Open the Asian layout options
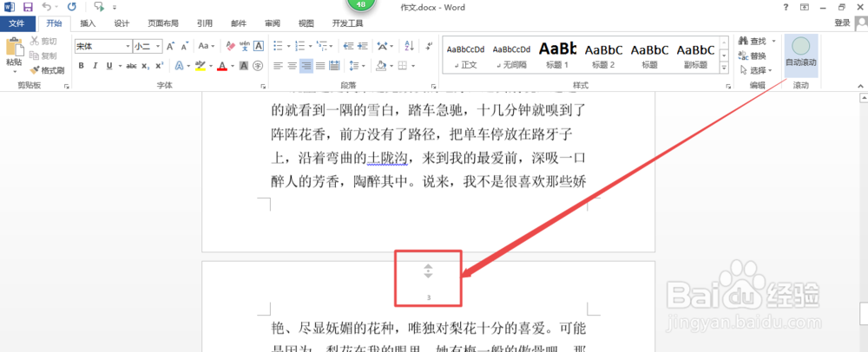Screen dimensions: 868x352 click(385, 46)
